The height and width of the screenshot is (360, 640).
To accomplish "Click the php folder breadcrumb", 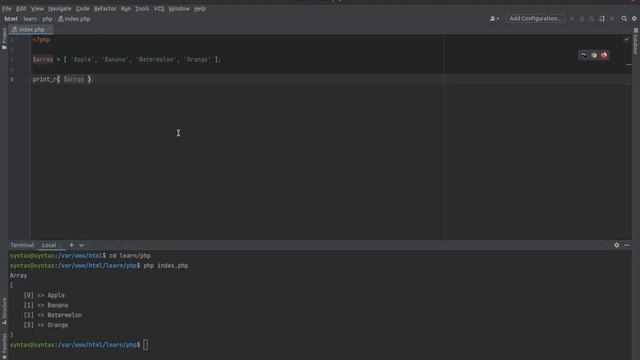I will [x=47, y=19].
